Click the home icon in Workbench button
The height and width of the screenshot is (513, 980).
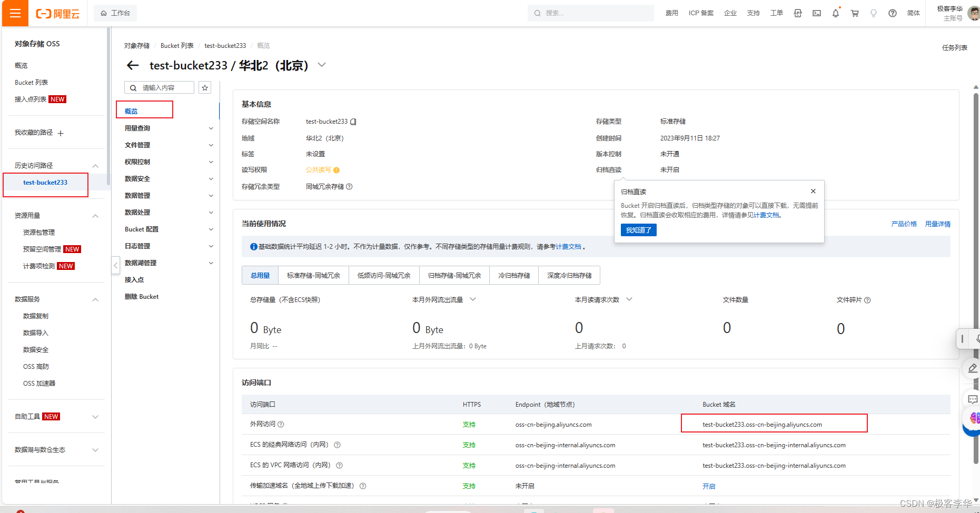[104, 13]
